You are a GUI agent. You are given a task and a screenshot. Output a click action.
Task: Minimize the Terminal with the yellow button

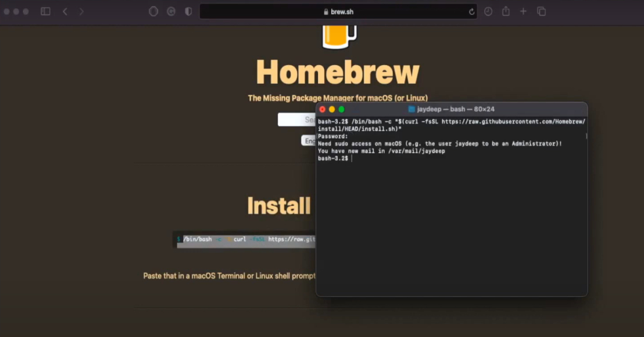click(332, 109)
